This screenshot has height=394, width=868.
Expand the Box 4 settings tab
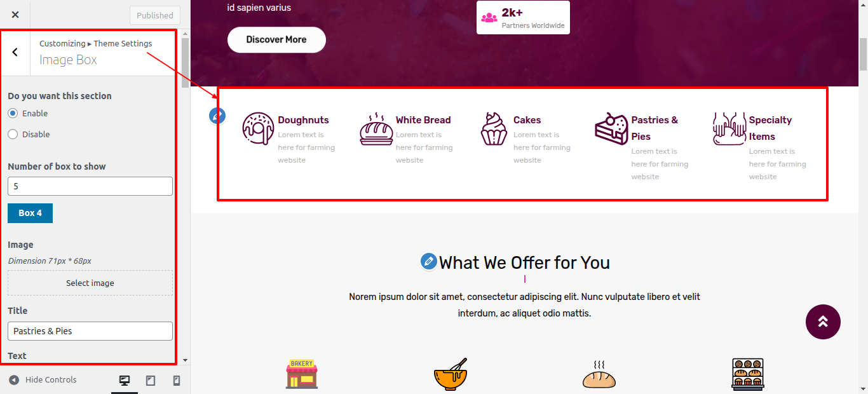pyautogui.click(x=30, y=213)
